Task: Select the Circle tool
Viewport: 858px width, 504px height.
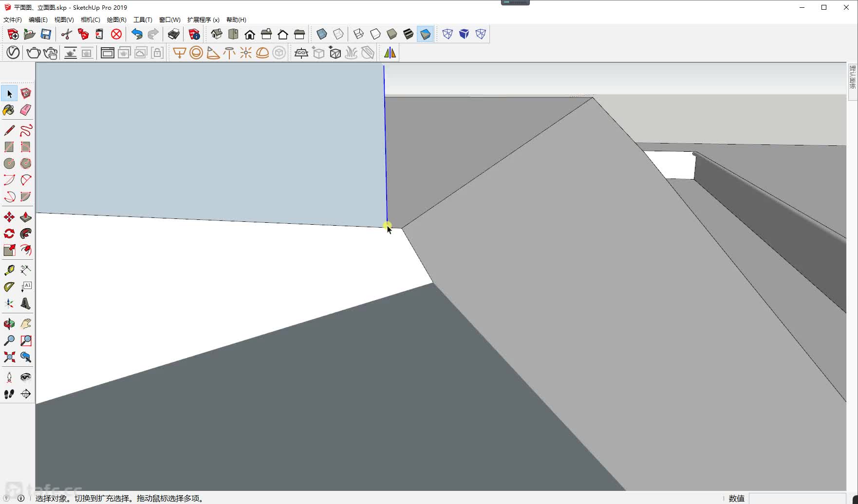Action: coord(9,163)
